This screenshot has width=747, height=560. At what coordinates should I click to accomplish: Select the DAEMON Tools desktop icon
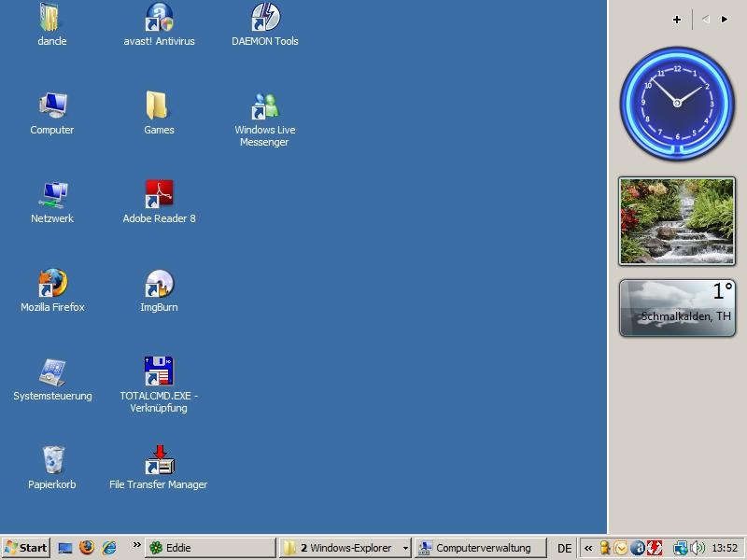[265, 18]
